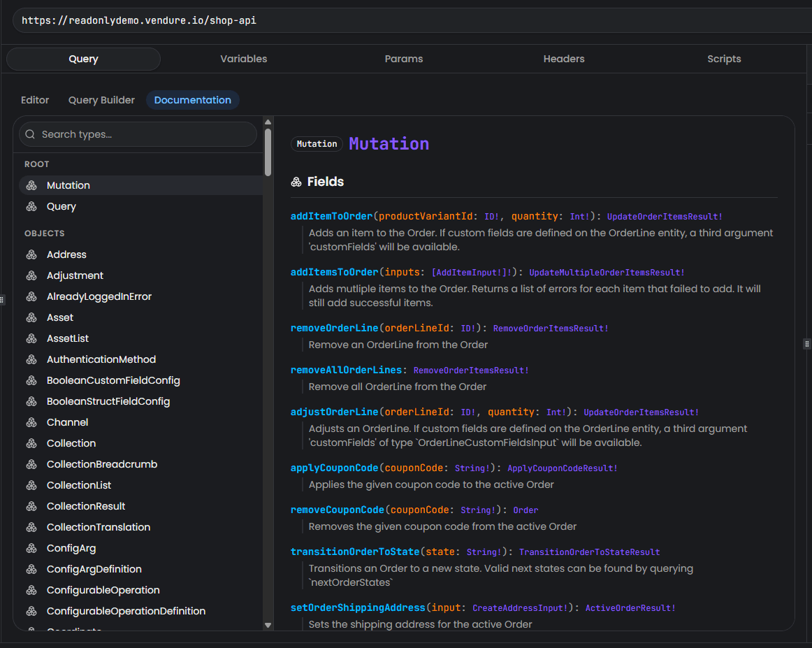This screenshot has width=812, height=648.
Task: Open the removeAllOrderLines field link
Action: (346, 370)
